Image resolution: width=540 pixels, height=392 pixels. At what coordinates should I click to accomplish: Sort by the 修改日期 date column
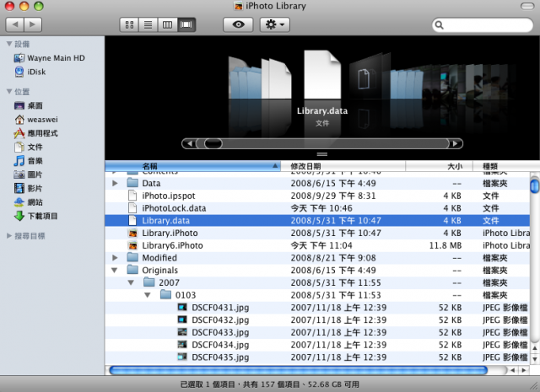click(343, 166)
